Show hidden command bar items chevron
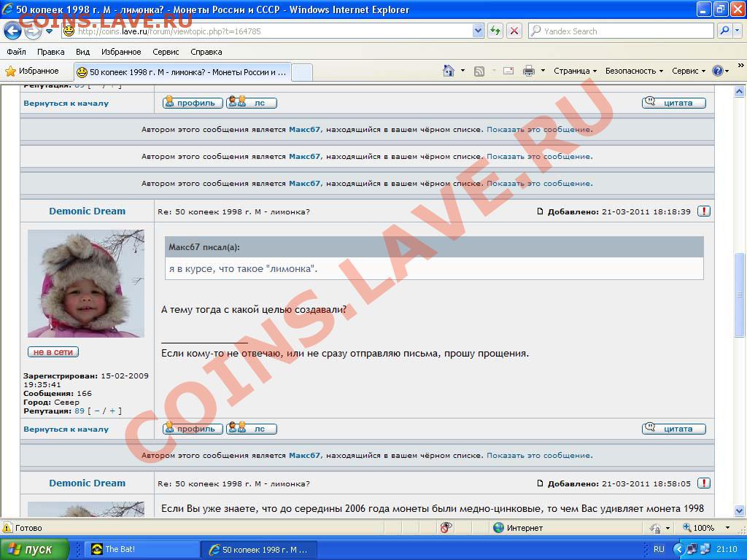Viewport: 747px width, 560px height. pyautogui.click(x=741, y=65)
